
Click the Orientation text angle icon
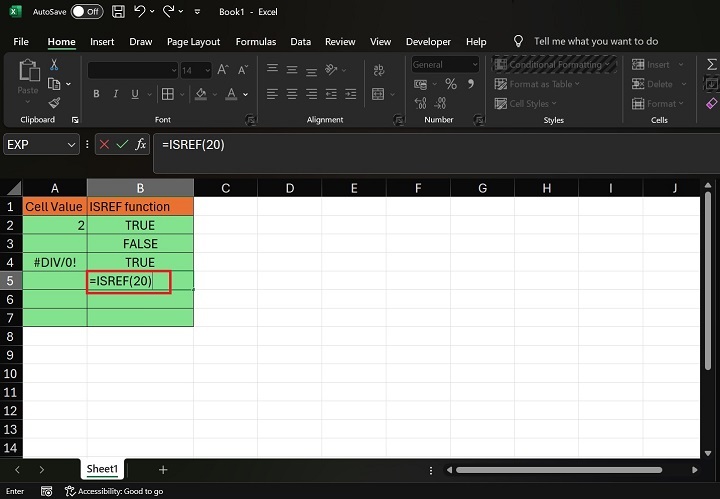pos(331,69)
